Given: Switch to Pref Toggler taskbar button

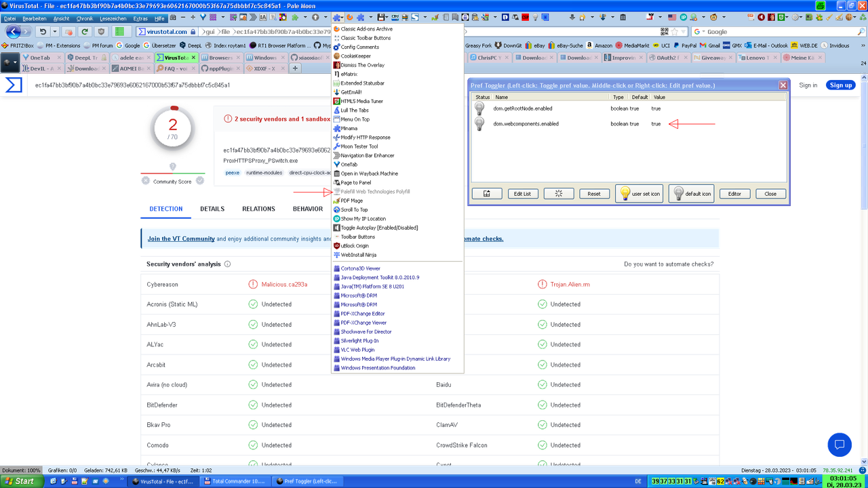Looking at the screenshot, I should click(309, 481).
